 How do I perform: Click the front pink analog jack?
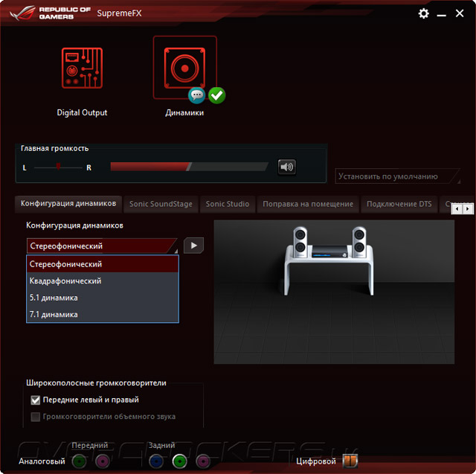coord(103,461)
